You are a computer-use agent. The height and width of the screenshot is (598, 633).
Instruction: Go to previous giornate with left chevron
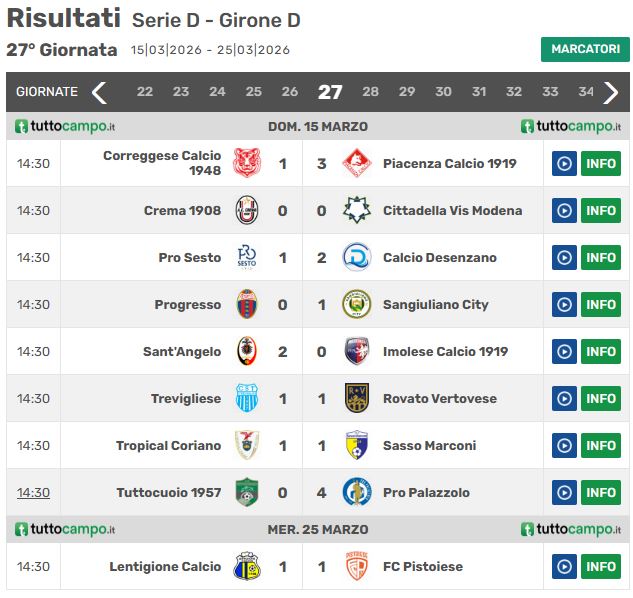pyautogui.click(x=99, y=92)
